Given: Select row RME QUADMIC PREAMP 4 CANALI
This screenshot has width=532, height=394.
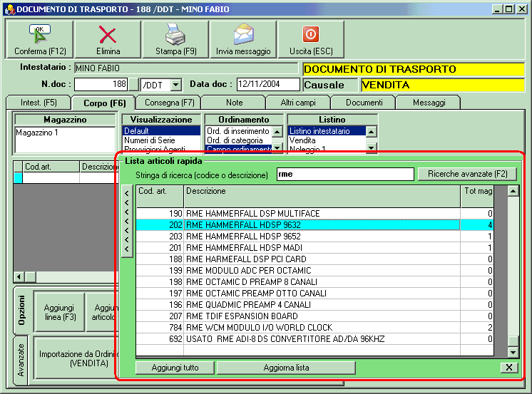Looking at the screenshot, I should pyautogui.click(x=314, y=305).
